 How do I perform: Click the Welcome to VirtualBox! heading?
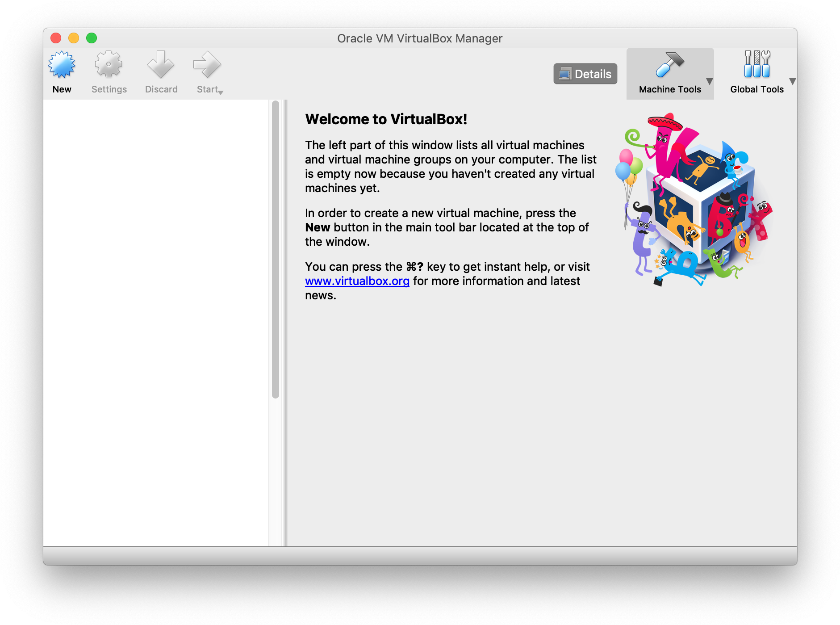[x=386, y=119]
